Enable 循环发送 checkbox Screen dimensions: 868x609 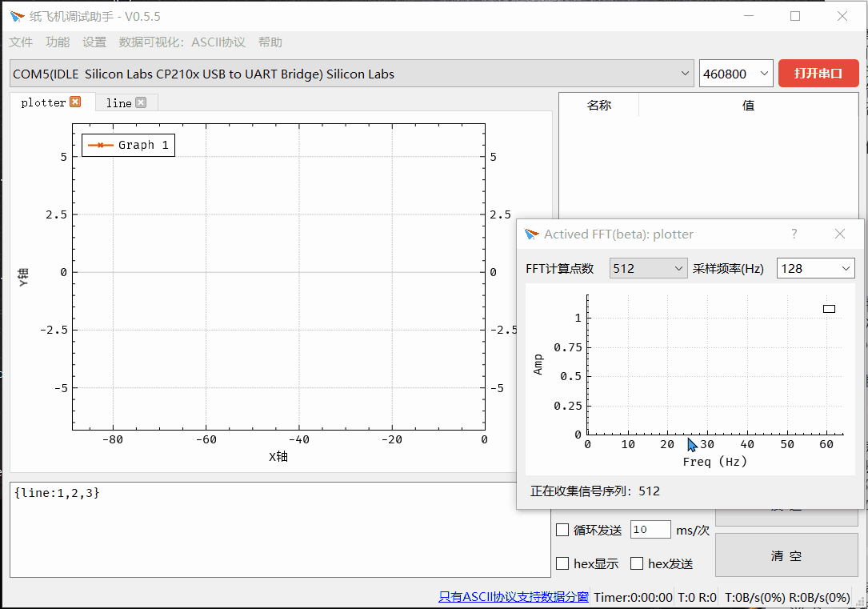562,530
